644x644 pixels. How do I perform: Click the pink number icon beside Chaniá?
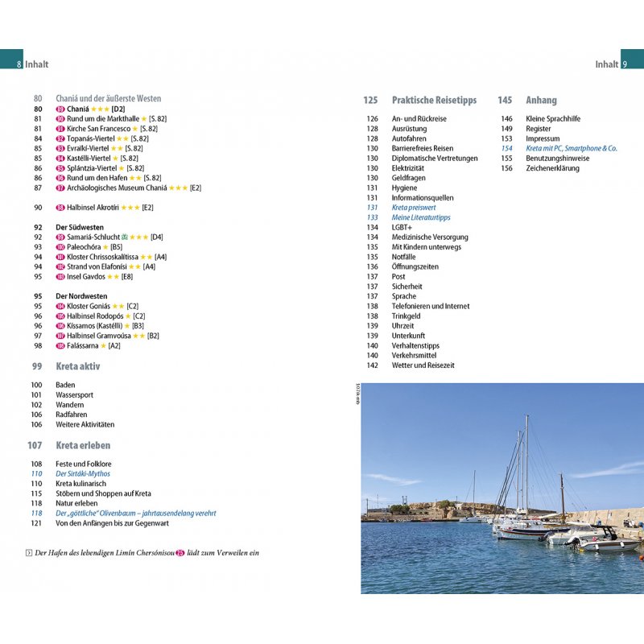pos(60,109)
